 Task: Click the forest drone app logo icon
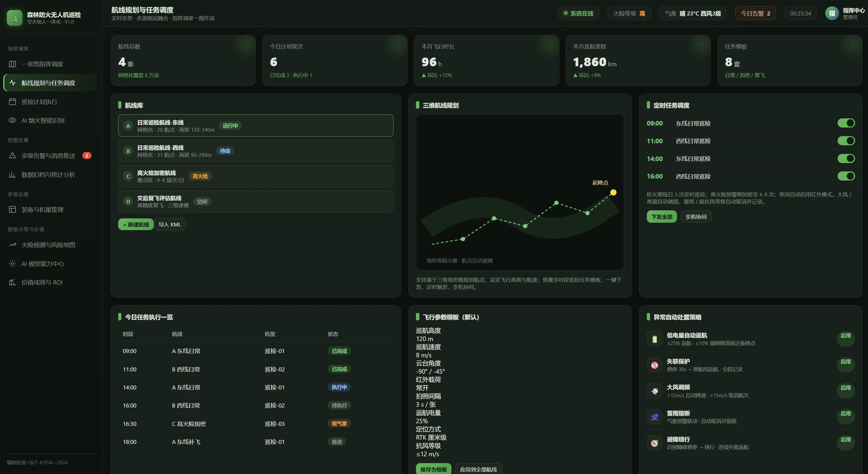15,17
